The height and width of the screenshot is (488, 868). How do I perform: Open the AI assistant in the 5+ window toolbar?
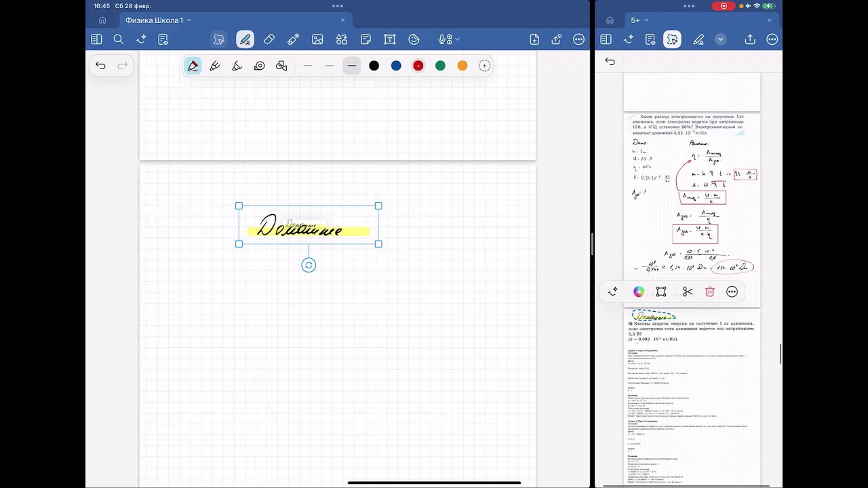[x=628, y=39]
